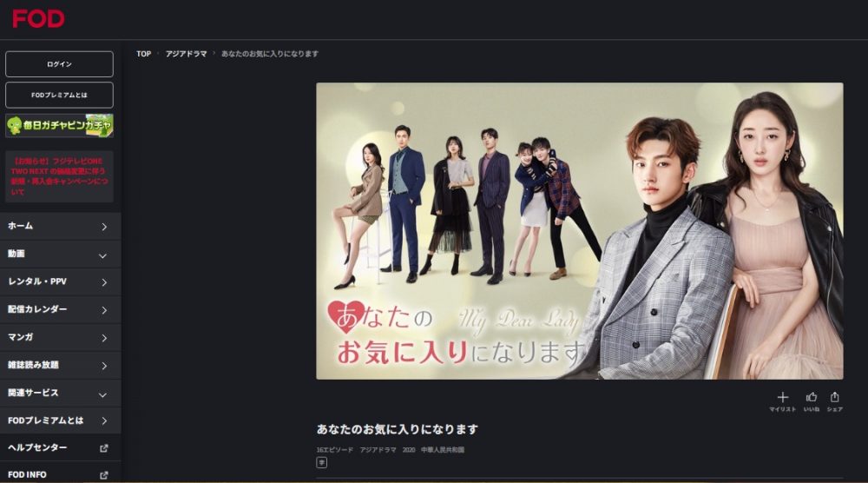The height and width of the screenshot is (483, 868).
Task: Select レンタル・PPV in the sidebar
Action: (61, 282)
